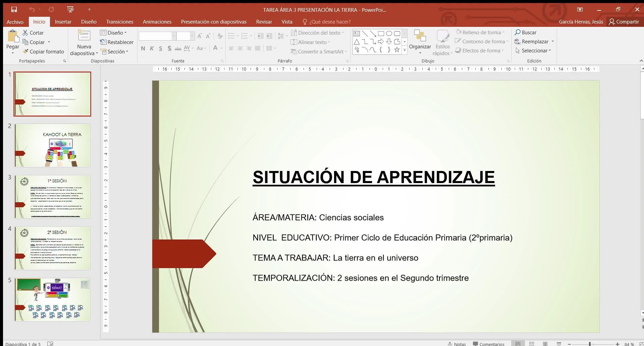Adjust the zoom slider in status bar

click(590, 344)
